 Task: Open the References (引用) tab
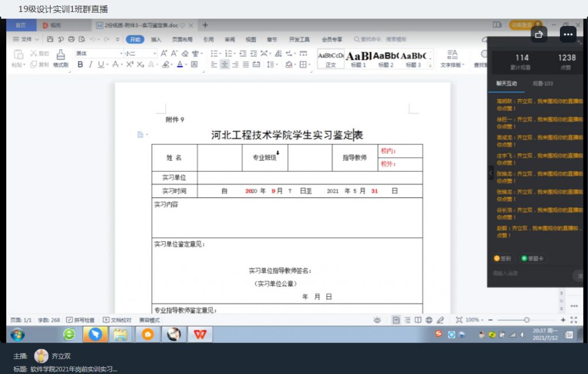(x=208, y=40)
